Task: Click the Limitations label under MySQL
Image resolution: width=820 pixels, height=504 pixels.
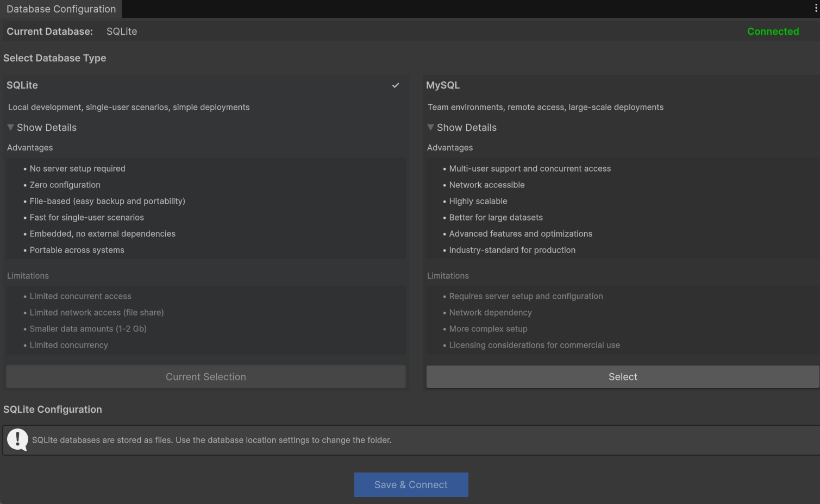Action: (448, 276)
